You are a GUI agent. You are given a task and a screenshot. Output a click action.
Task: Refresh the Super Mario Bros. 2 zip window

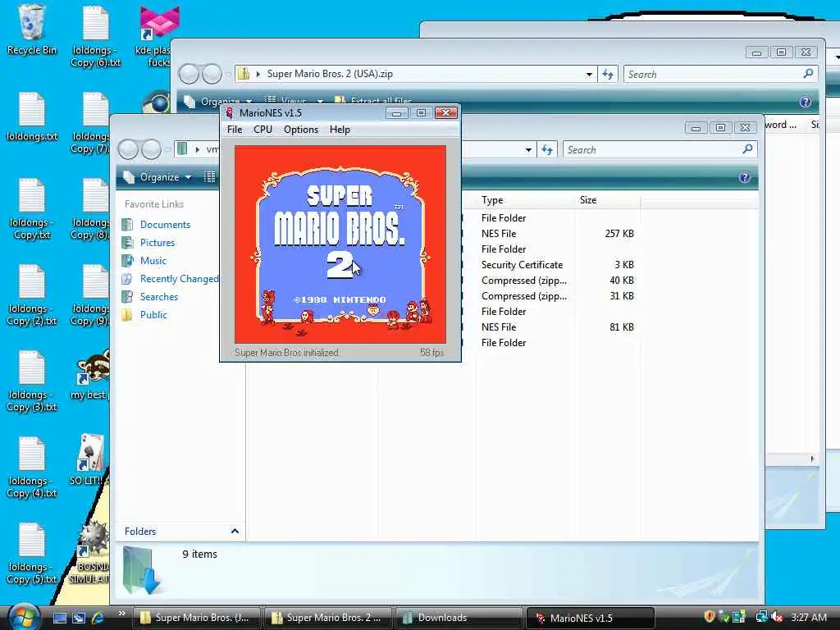[x=608, y=75]
